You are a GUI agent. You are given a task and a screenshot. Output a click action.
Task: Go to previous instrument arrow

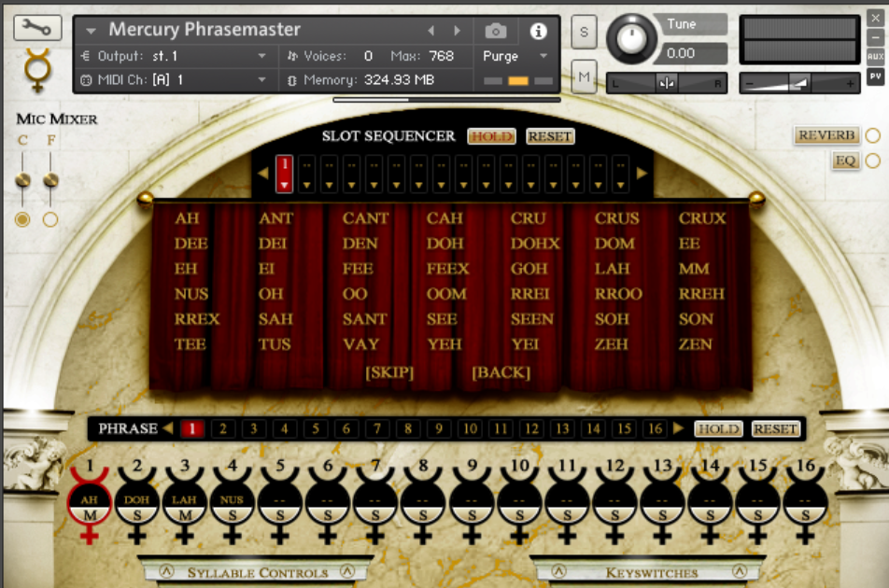point(430,31)
